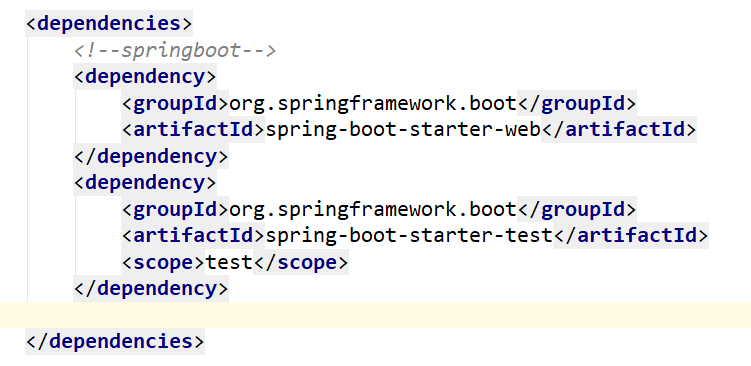The height and width of the screenshot is (366, 751).
Task: Click groupId value above spring-boot-starter-web
Action: [x=373, y=103]
